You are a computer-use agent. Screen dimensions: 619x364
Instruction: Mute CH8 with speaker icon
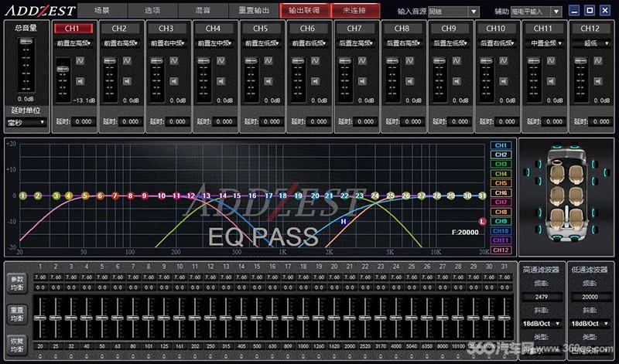pyautogui.click(x=410, y=81)
